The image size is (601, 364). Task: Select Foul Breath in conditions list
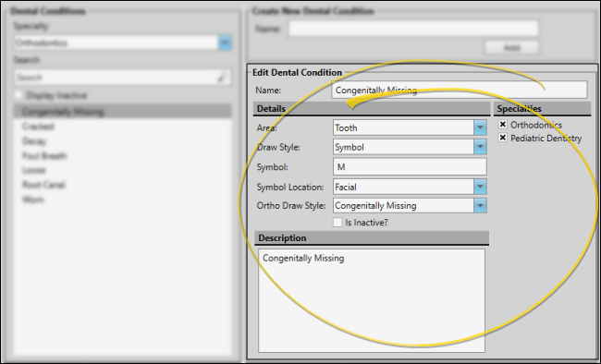coord(123,156)
